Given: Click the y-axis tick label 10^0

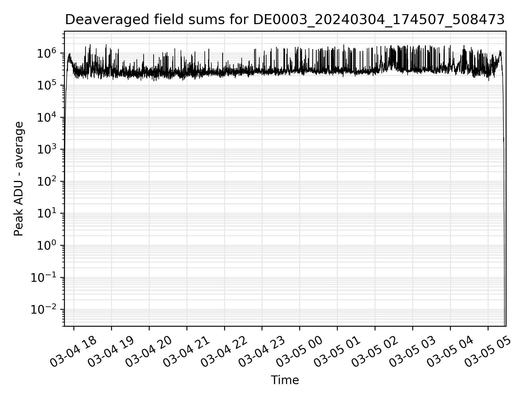Looking at the screenshot, I should click(x=47, y=245).
